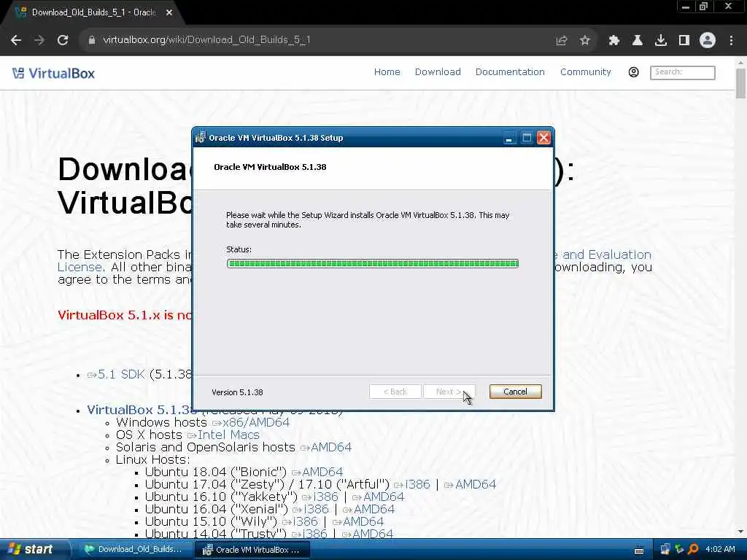This screenshot has height=560, width=747.
Task: Open the browser downloads icon
Action: click(661, 41)
